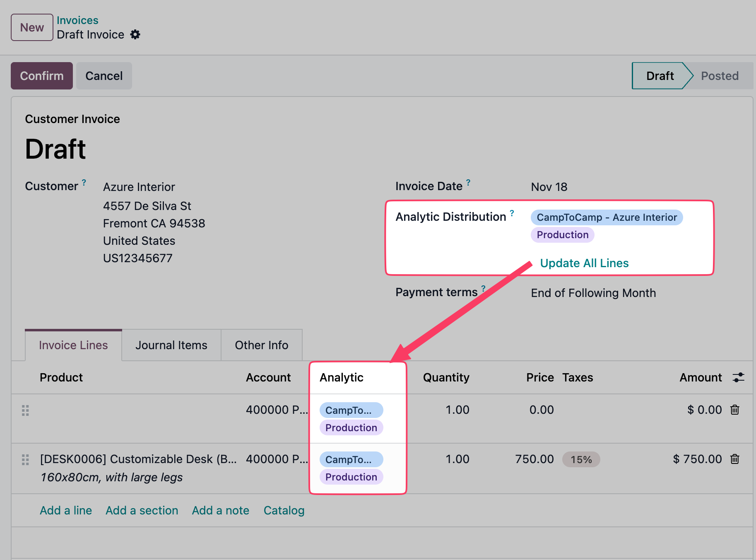Click the help icon next to Customer

[x=84, y=182]
